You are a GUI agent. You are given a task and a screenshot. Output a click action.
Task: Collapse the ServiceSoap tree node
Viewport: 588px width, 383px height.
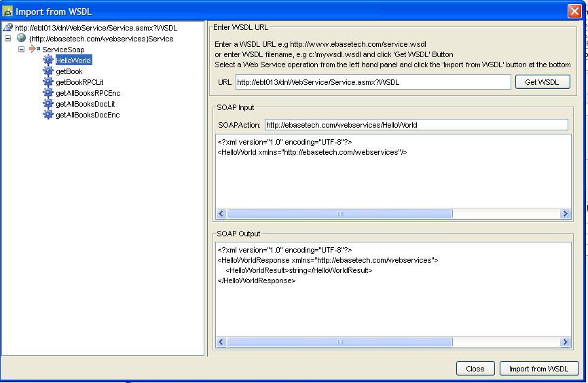click(22, 50)
